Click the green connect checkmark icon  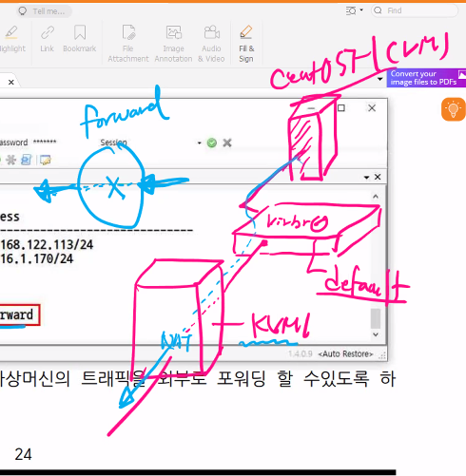(x=212, y=143)
